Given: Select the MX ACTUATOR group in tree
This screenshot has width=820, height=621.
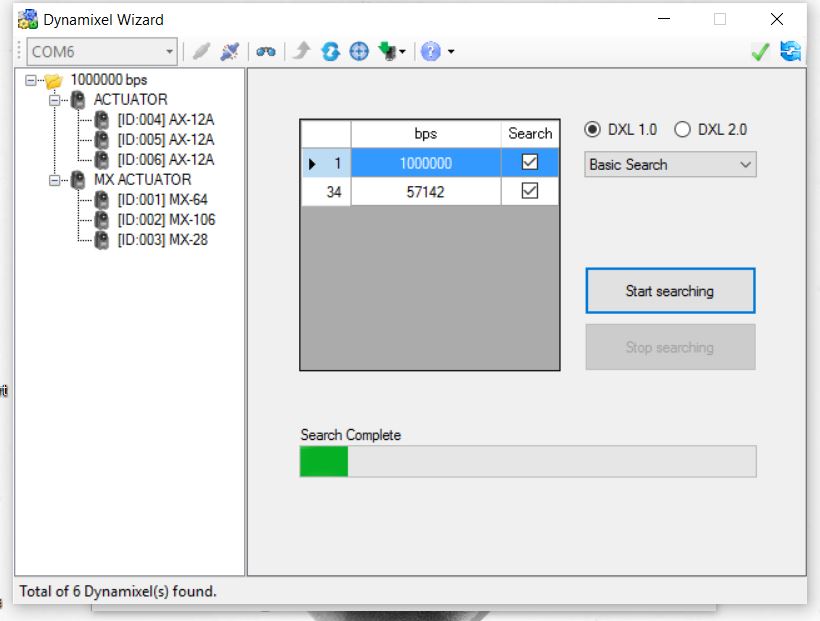Looking at the screenshot, I should tap(142, 179).
